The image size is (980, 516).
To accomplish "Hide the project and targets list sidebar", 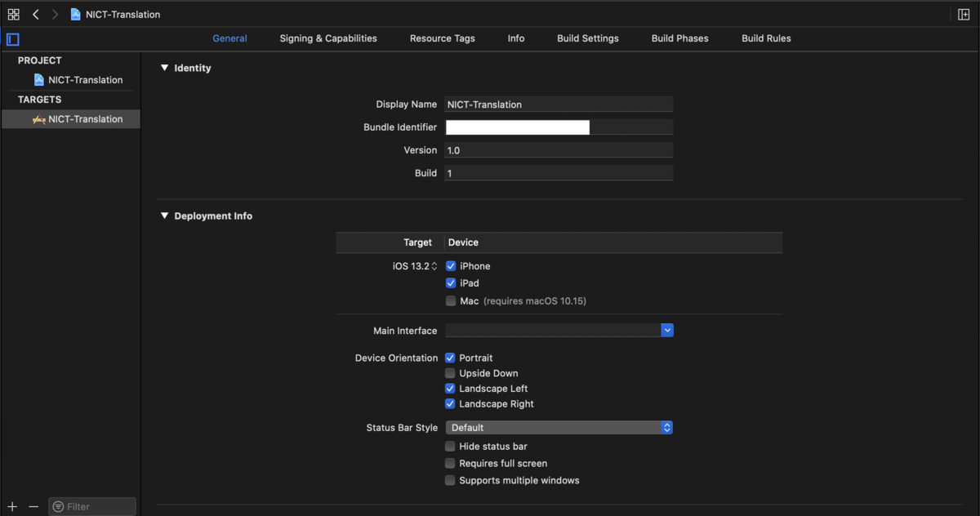I will tap(12, 39).
